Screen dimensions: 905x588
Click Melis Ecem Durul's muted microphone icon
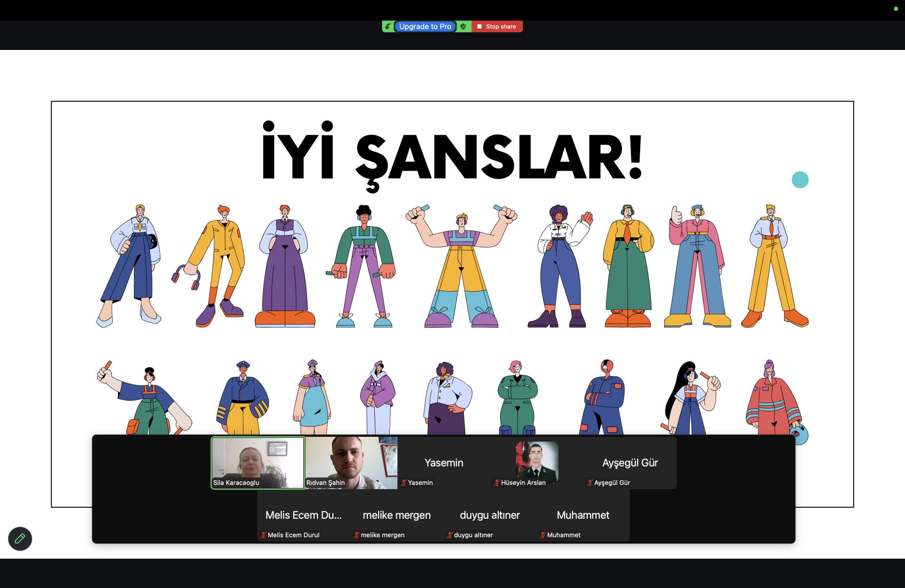point(263,535)
